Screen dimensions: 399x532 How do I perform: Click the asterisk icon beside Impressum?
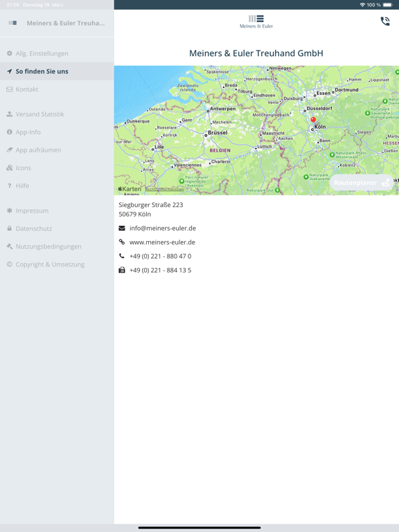point(10,211)
